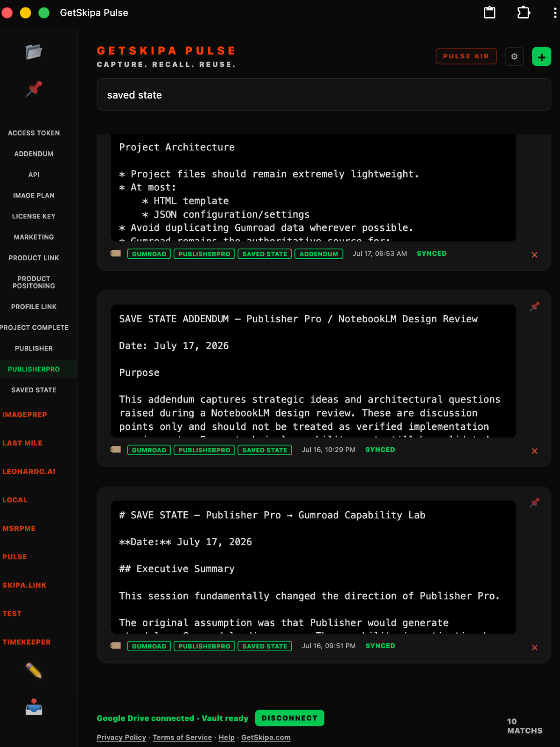Open the GetSkipa.com link
560x747 pixels.
click(x=266, y=737)
